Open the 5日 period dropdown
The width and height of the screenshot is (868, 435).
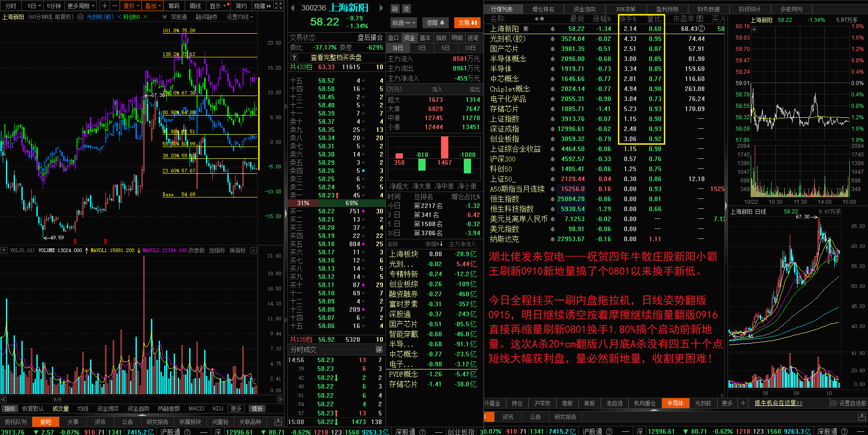(34, 6)
